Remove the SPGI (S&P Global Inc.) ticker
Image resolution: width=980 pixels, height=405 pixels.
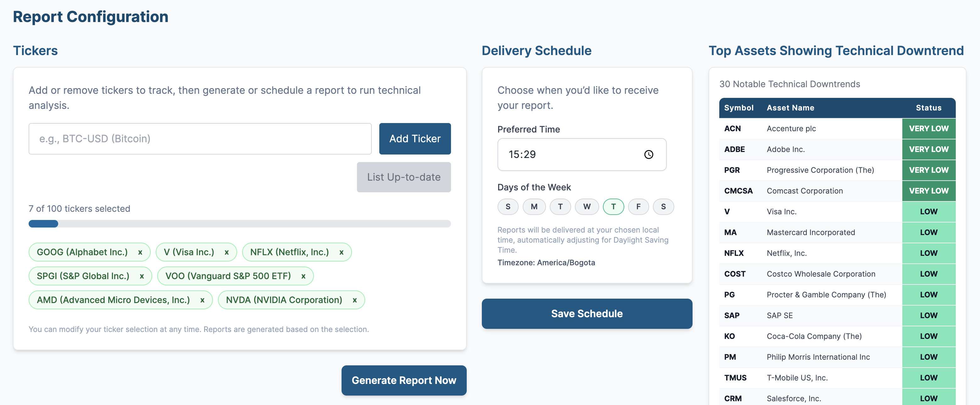[x=142, y=276]
